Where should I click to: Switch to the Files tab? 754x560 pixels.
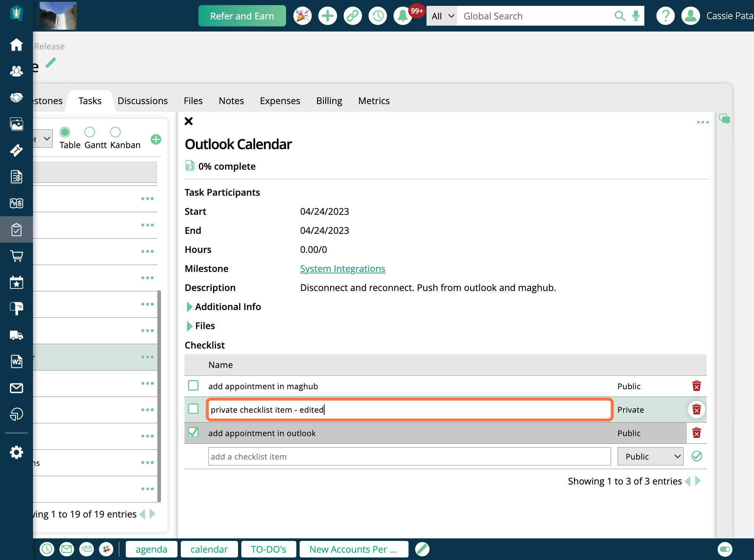coord(193,101)
